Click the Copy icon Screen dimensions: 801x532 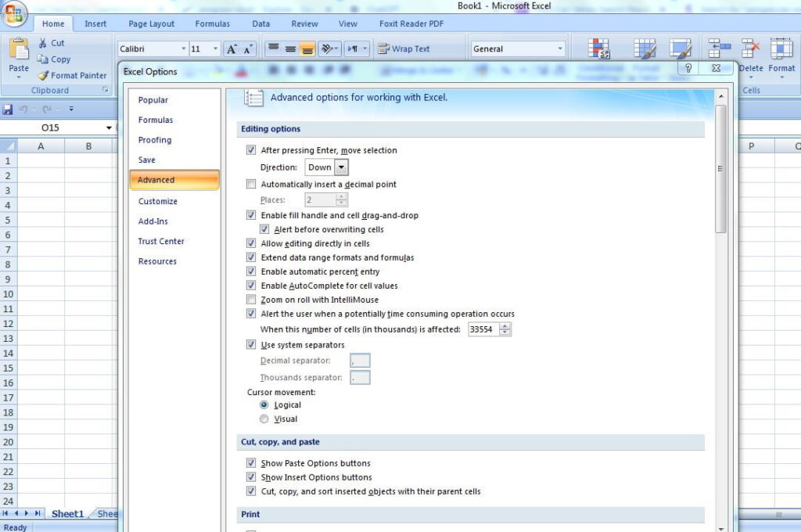[x=43, y=59]
